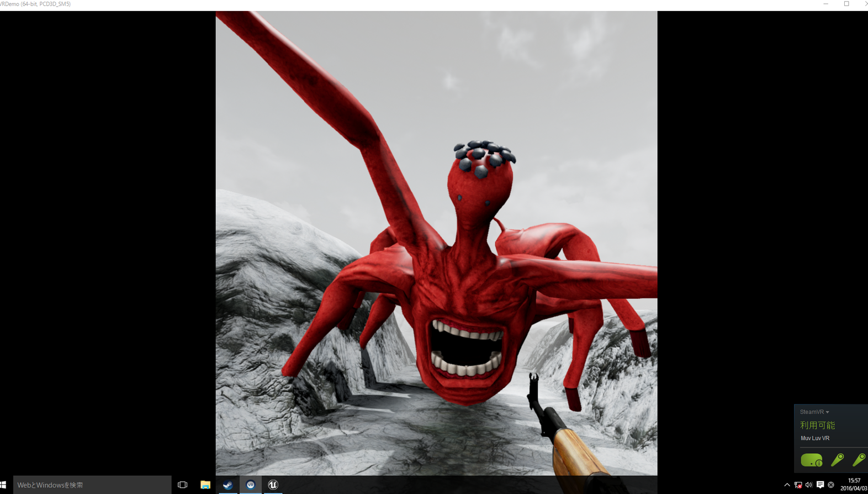Open Task View on the taskbar
Viewport: 868px width, 494px height.
point(183,485)
